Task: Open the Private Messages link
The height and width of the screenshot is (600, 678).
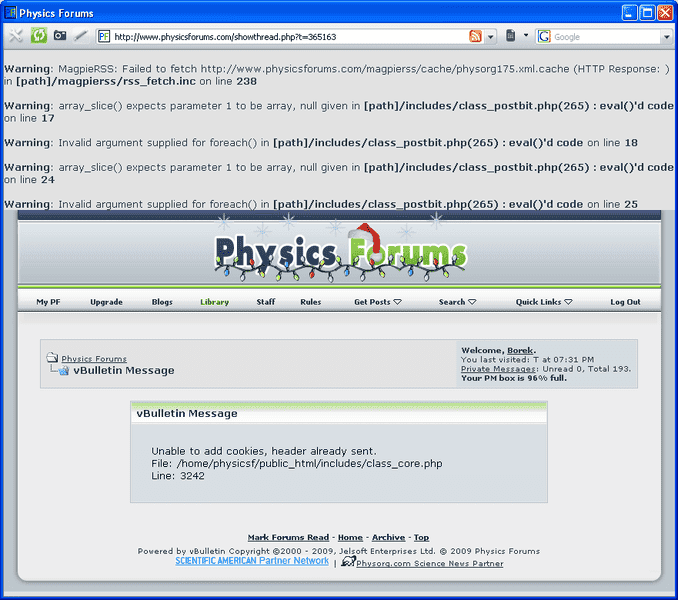Action: (x=499, y=369)
